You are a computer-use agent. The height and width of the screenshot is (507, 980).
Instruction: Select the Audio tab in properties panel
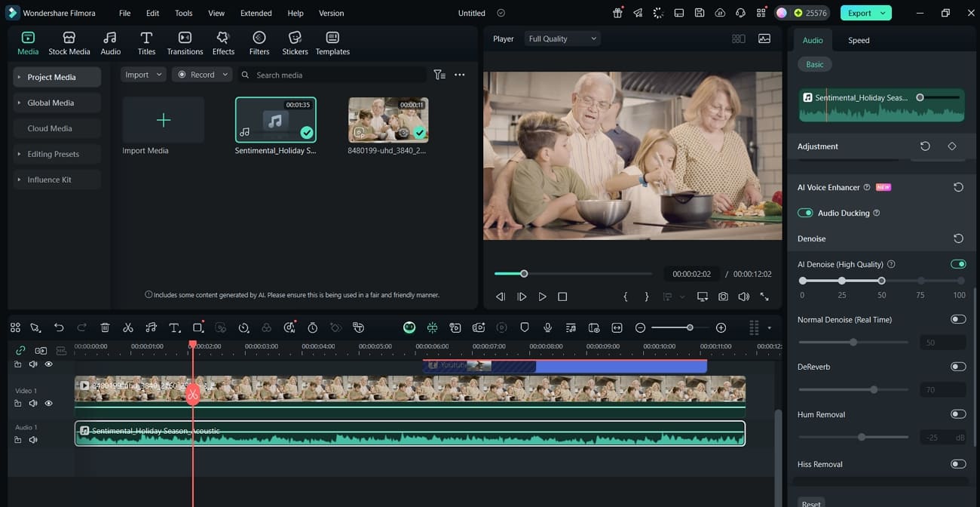(813, 40)
